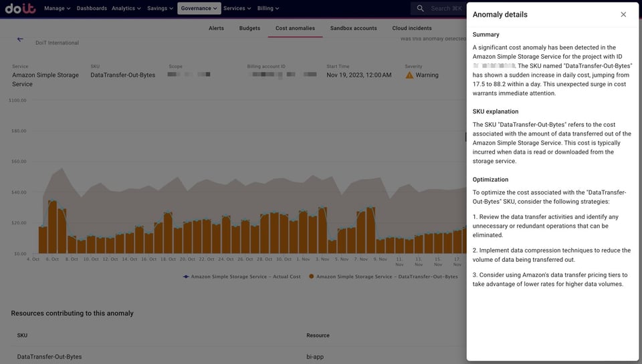
Task: Click the Warning severity triangle icon
Action: coord(409,75)
